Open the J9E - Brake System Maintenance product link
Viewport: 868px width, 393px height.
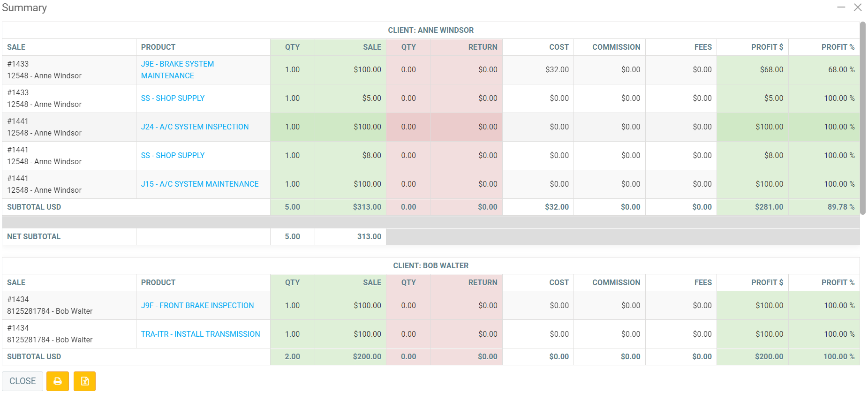pos(177,69)
